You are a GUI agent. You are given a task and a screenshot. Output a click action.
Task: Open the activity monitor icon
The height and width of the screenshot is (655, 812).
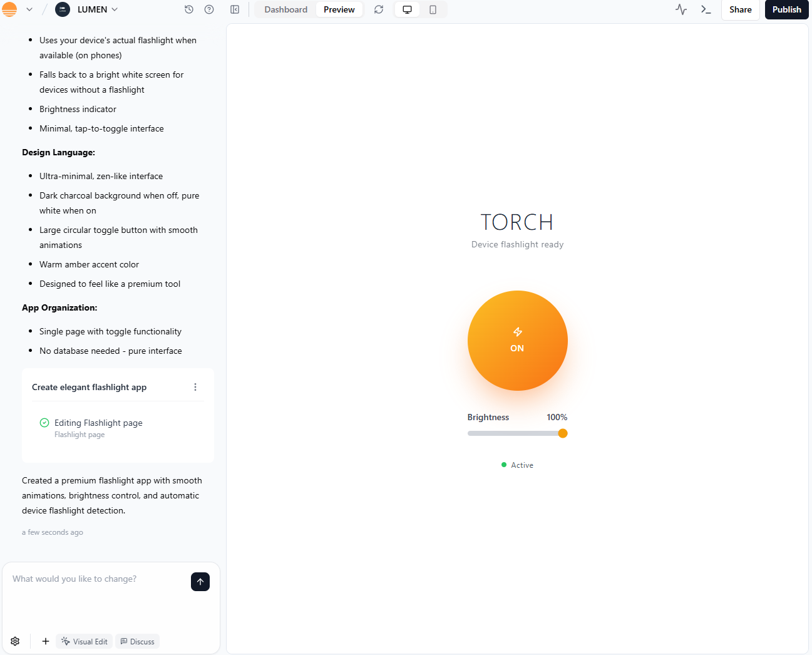[681, 9]
